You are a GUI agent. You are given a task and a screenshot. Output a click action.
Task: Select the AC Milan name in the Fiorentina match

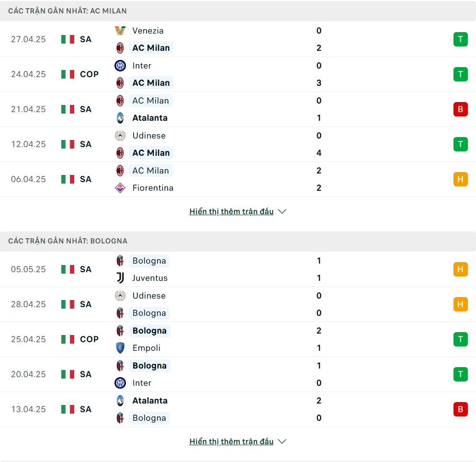pyautogui.click(x=150, y=171)
